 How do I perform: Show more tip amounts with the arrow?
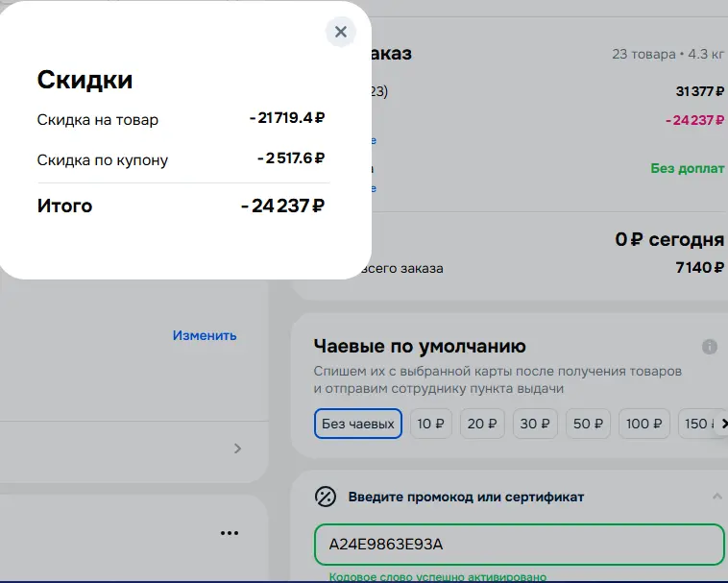click(722, 424)
